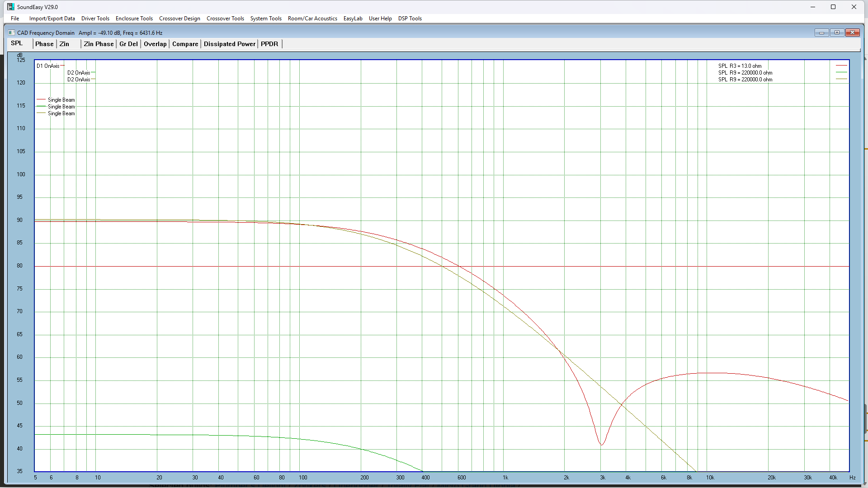868x488 pixels.
Task: Switch to the Phase tab
Action: 44,44
